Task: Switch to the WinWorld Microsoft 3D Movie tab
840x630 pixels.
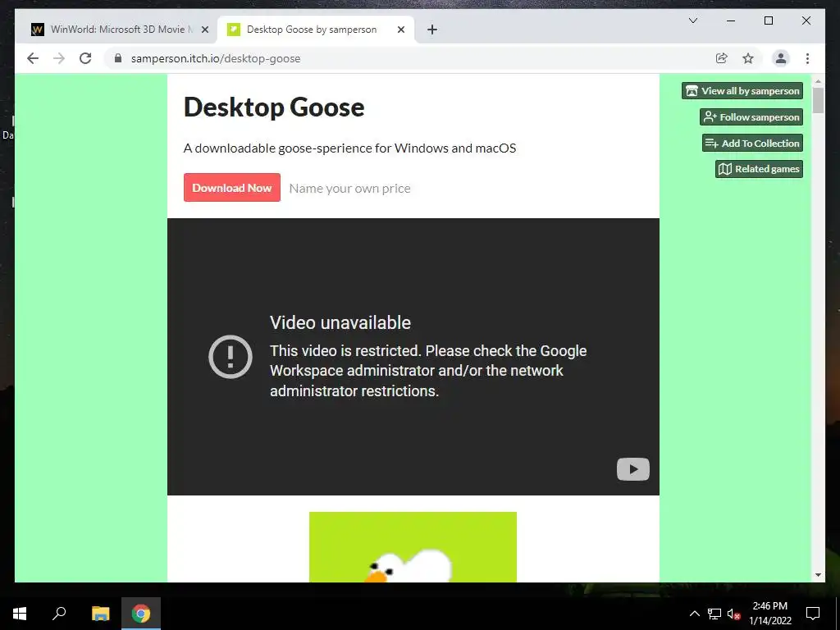Action: [120, 30]
